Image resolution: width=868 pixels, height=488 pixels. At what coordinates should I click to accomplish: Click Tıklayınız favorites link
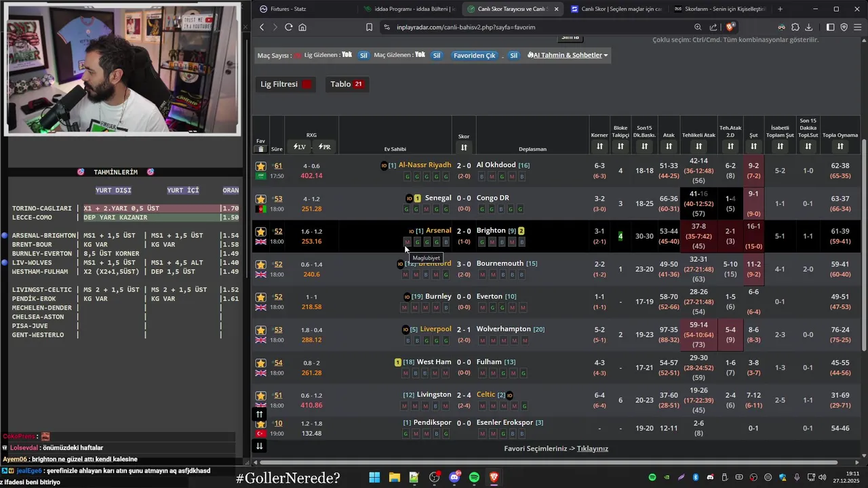[593, 449]
